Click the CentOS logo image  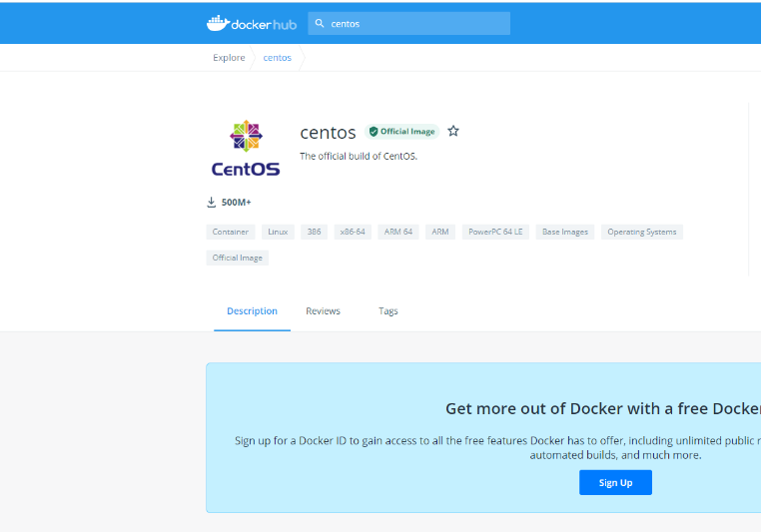(246, 148)
